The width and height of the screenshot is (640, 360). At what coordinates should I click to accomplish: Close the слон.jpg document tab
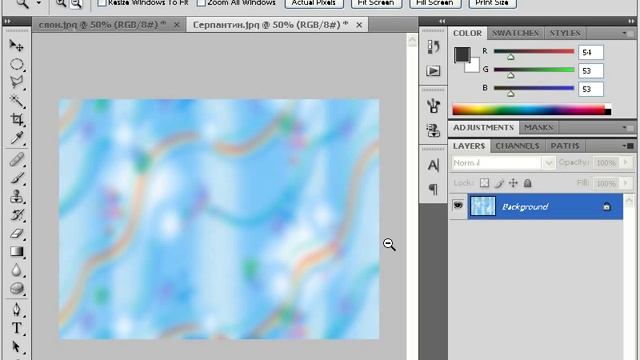point(176,25)
